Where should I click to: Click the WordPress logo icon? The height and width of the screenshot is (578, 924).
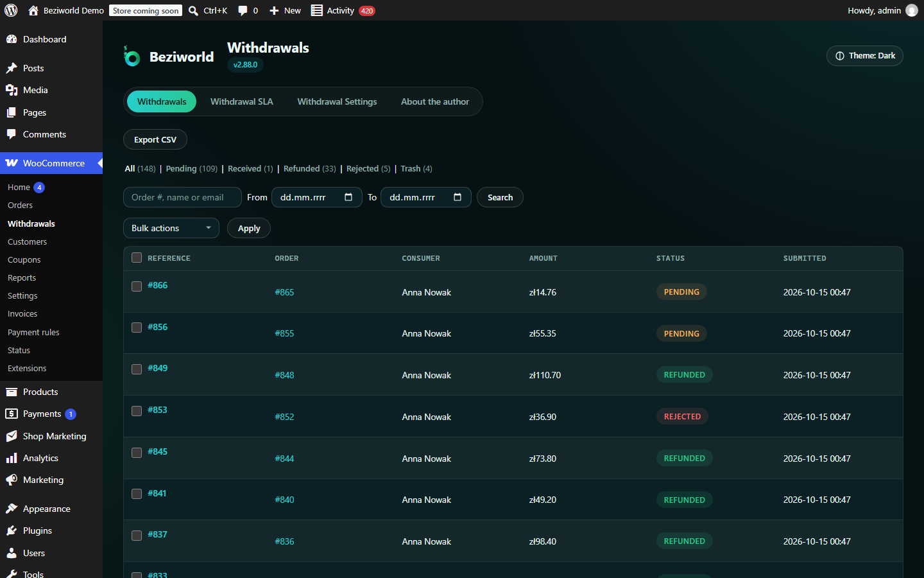(x=11, y=10)
